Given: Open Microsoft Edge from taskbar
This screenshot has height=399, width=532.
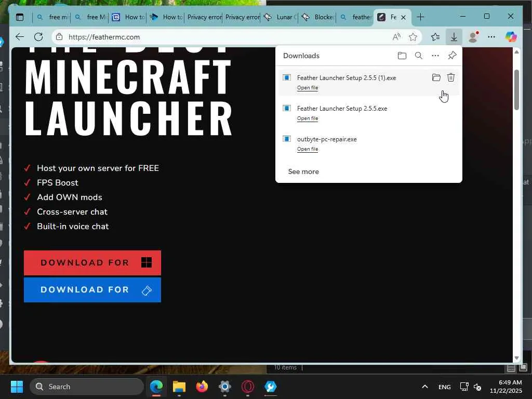Looking at the screenshot, I should click(156, 387).
